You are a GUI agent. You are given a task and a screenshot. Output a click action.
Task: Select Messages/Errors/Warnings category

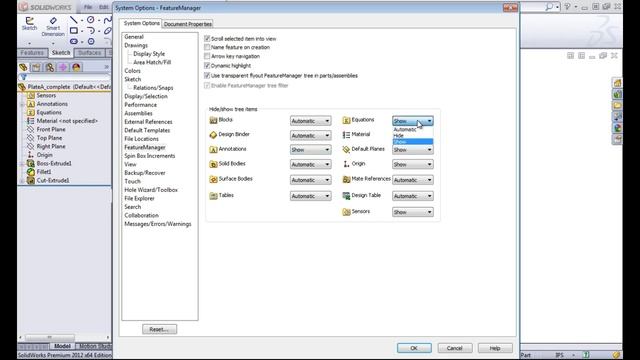pyautogui.click(x=158, y=224)
